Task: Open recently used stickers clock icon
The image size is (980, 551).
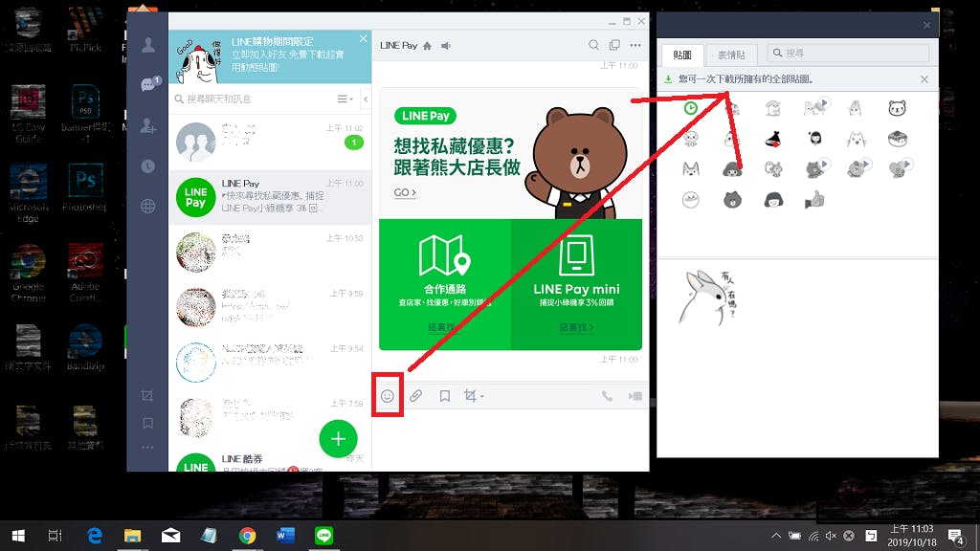Action: click(x=691, y=109)
